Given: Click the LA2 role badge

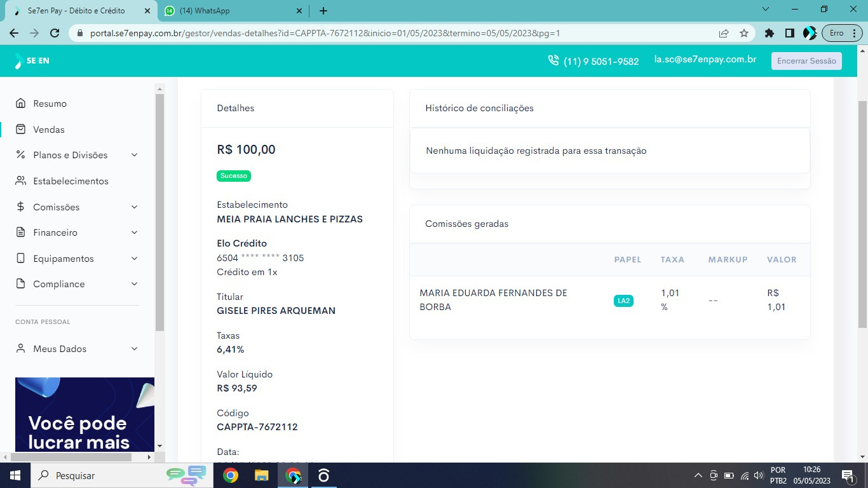Looking at the screenshot, I should click(623, 301).
